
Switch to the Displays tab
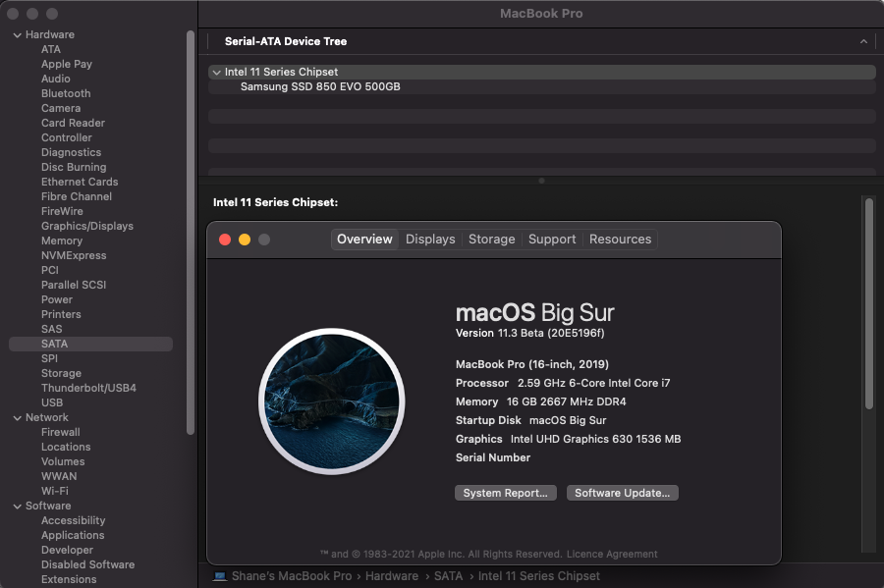click(x=430, y=240)
